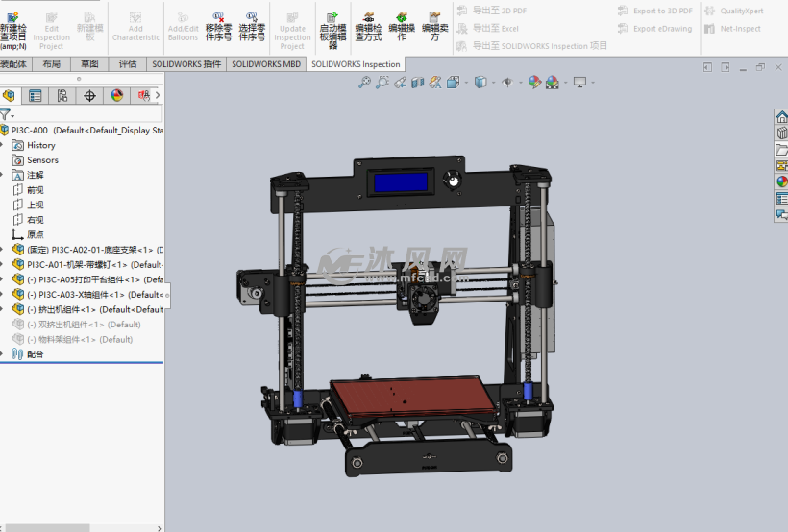Open the Display Style dropdown arrow

(493, 83)
